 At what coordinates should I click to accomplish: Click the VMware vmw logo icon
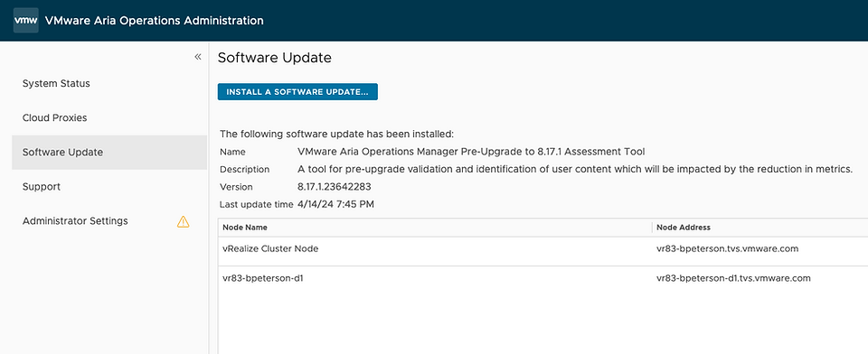click(26, 21)
